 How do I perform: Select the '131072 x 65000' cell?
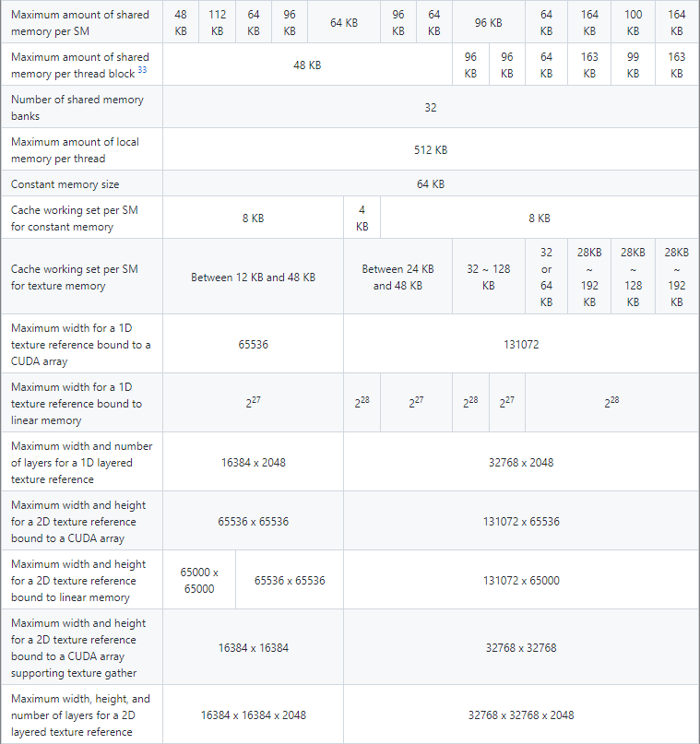pyautogui.click(x=521, y=580)
